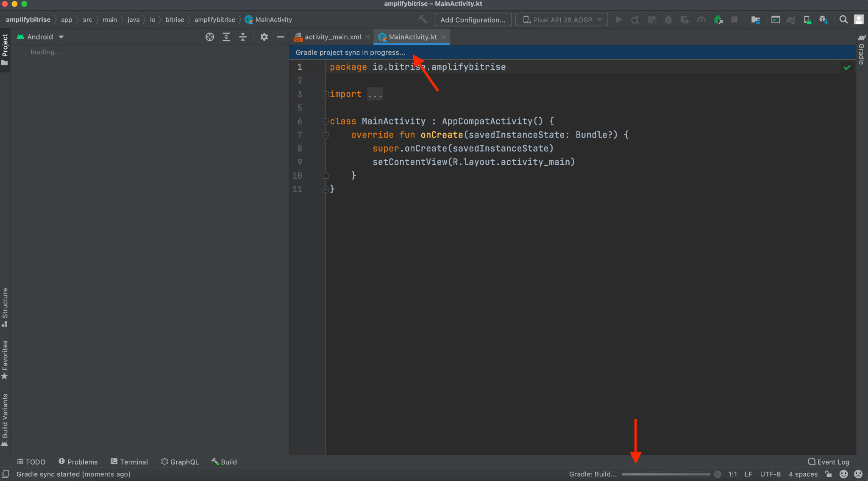Screen dimensions: 868x481
Task: Collapse the MainActivity class fold marker
Action: pos(325,122)
